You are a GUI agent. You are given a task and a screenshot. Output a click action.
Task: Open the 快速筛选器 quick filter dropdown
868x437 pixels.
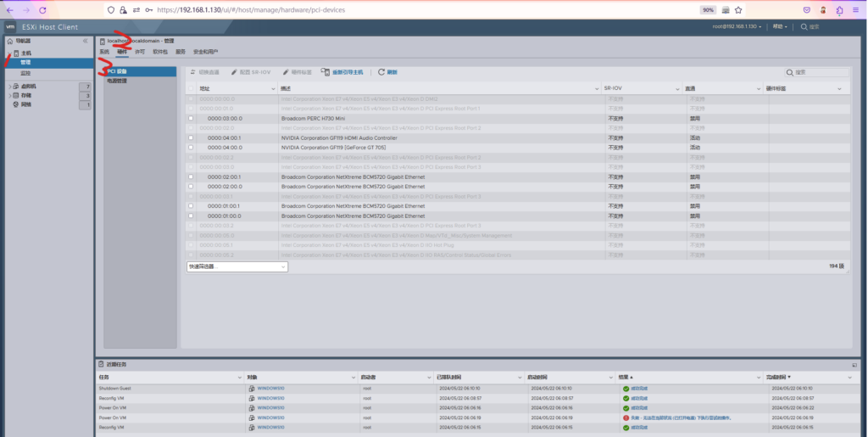[x=237, y=266]
